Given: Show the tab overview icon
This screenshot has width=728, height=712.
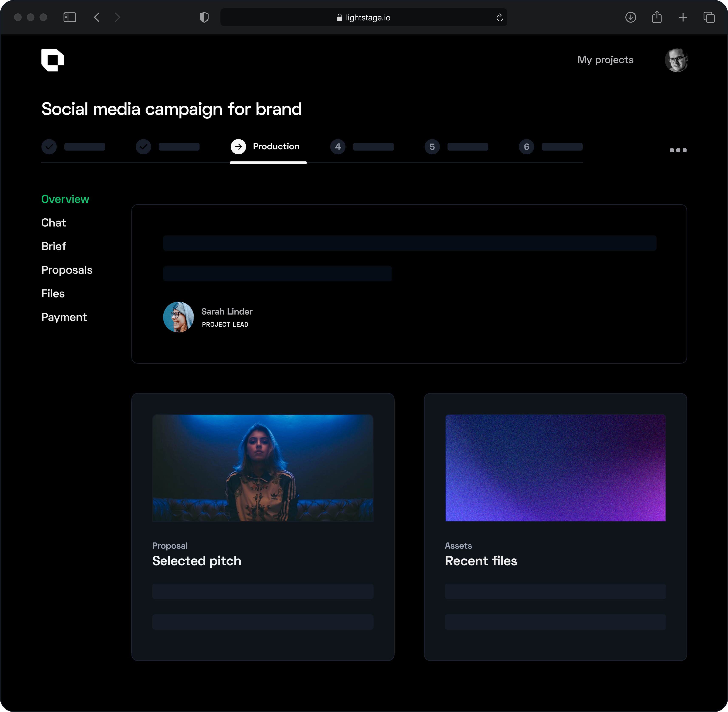Looking at the screenshot, I should click(709, 17).
